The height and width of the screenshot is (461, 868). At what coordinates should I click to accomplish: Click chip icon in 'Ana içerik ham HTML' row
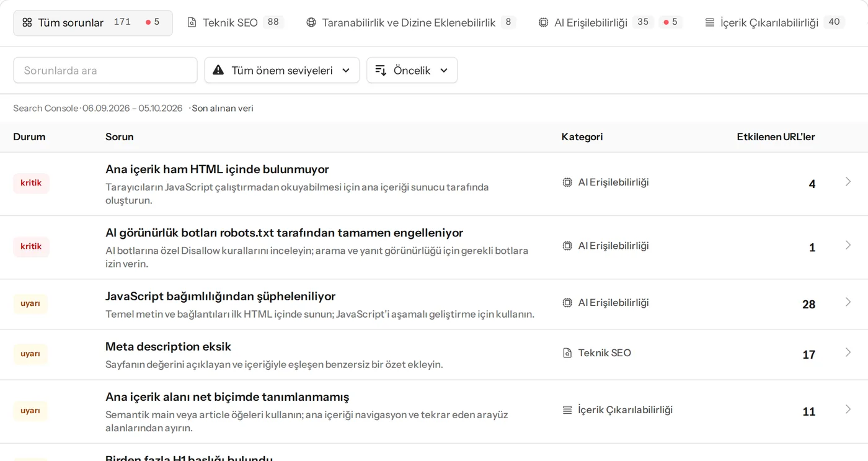point(567,182)
